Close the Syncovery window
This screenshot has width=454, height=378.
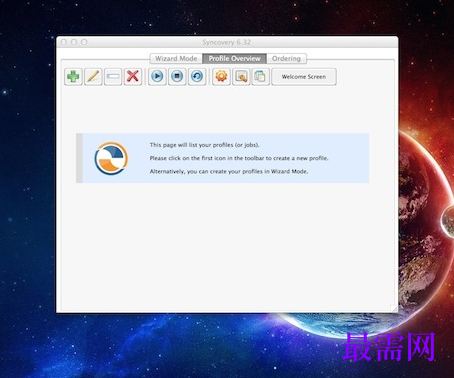point(64,42)
